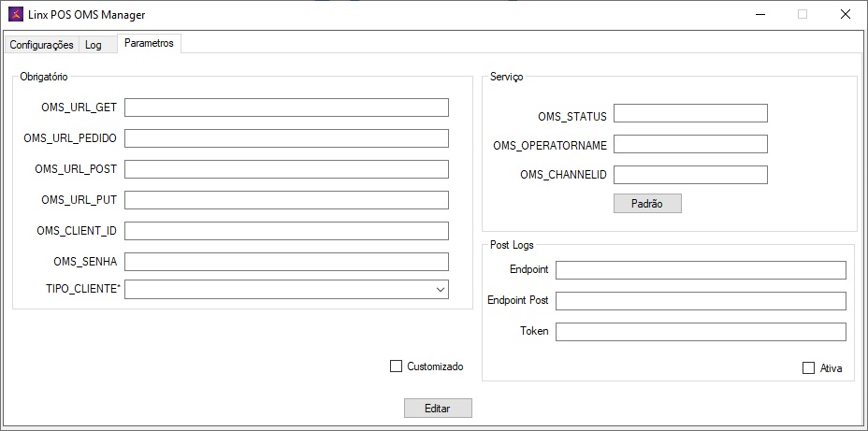Enable the Customizado checkbox

pyautogui.click(x=396, y=366)
